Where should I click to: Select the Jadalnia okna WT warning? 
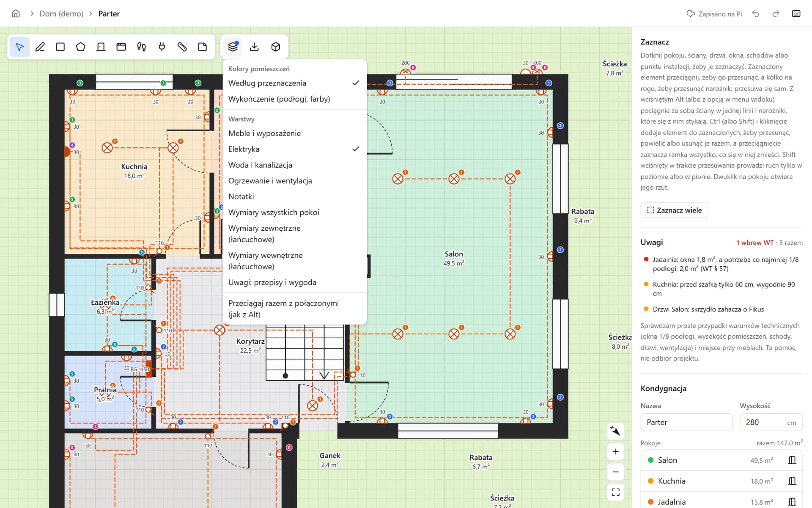coord(721,264)
